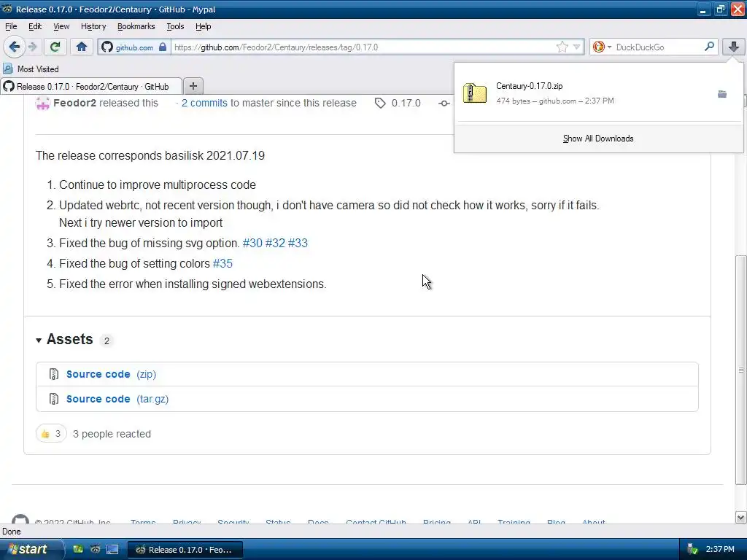747x560 pixels.
Task: Open the Tools menu
Action: (175, 26)
